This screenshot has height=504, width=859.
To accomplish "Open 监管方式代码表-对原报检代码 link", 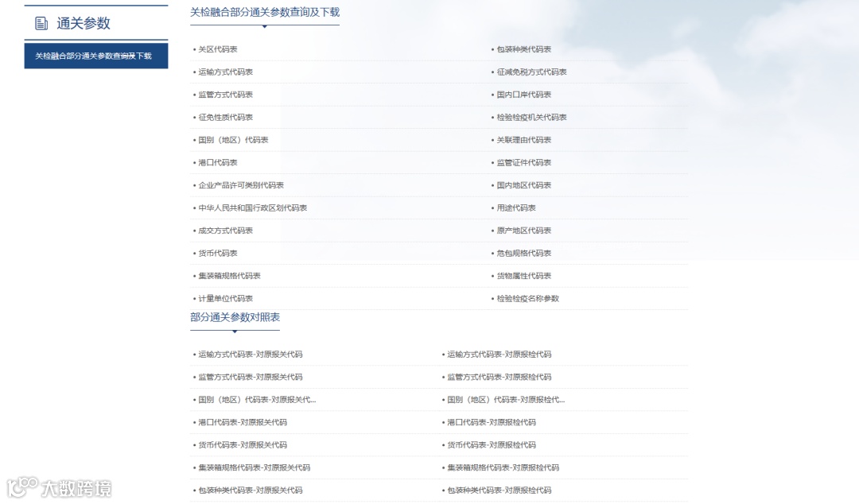I will click(x=499, y=377).
